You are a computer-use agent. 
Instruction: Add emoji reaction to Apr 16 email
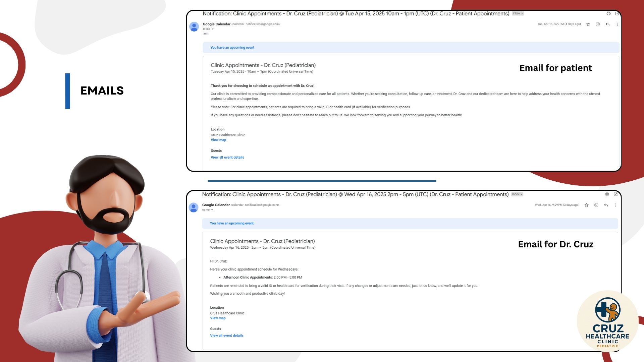coord(596,205)
